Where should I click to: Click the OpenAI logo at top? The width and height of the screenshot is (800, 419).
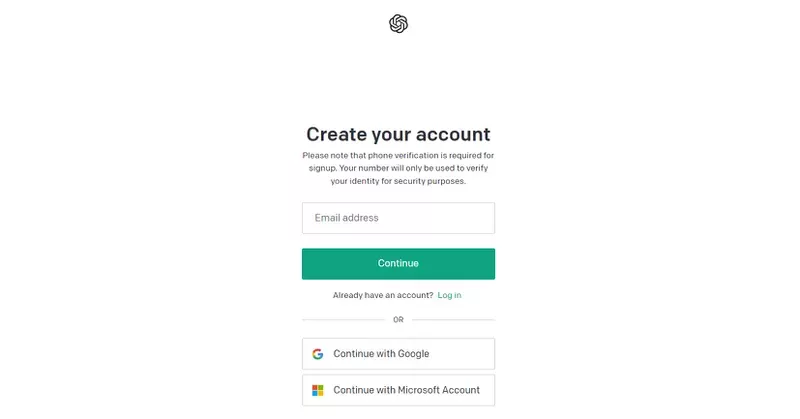(398, 24)
